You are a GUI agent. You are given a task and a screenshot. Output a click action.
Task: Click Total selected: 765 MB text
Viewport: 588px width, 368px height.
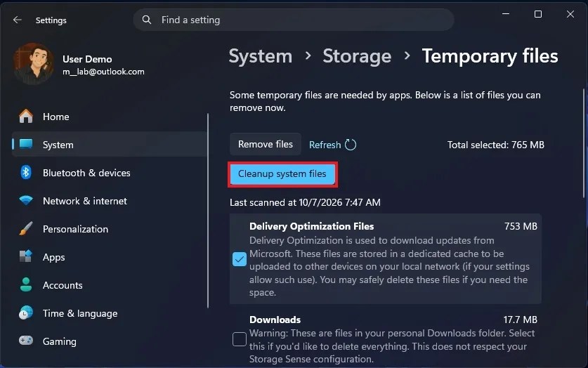(x=495, y=145)
